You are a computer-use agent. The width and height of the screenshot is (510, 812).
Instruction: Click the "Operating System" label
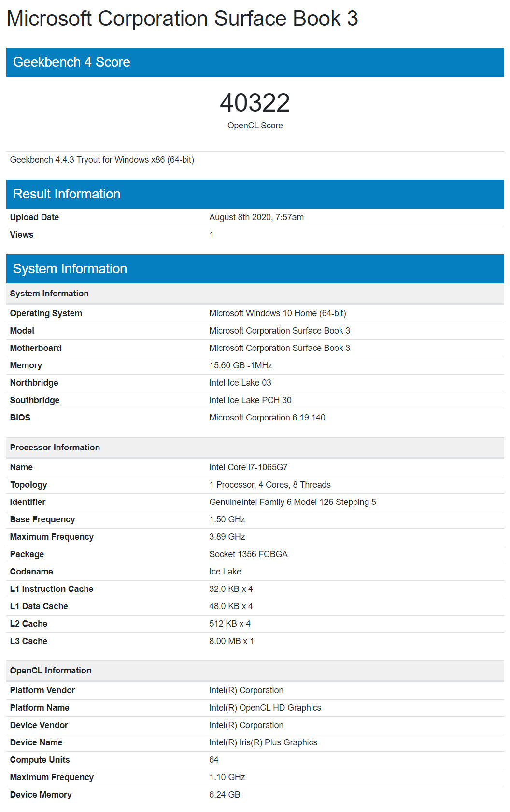(x=46, y=313)
